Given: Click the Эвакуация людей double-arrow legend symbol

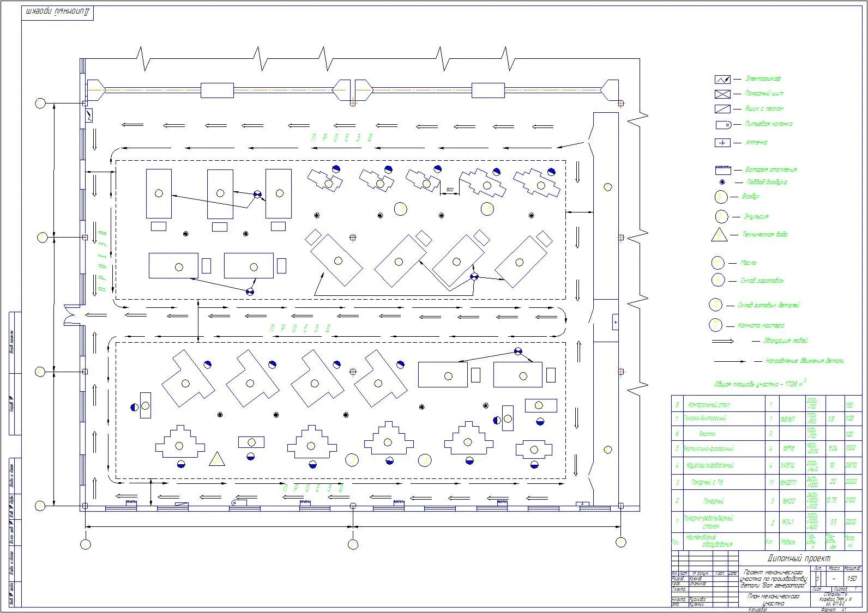Looking at the screenshot, I should click(x=723, y=342).
